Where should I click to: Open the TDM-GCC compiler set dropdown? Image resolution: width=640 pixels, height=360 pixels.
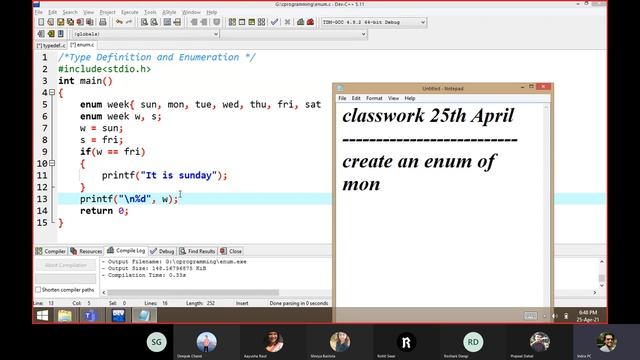point(422,22)
